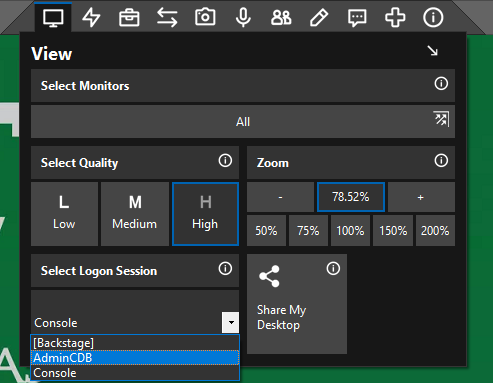Choose Console from session dropdown list

click(x=135, y=373)
